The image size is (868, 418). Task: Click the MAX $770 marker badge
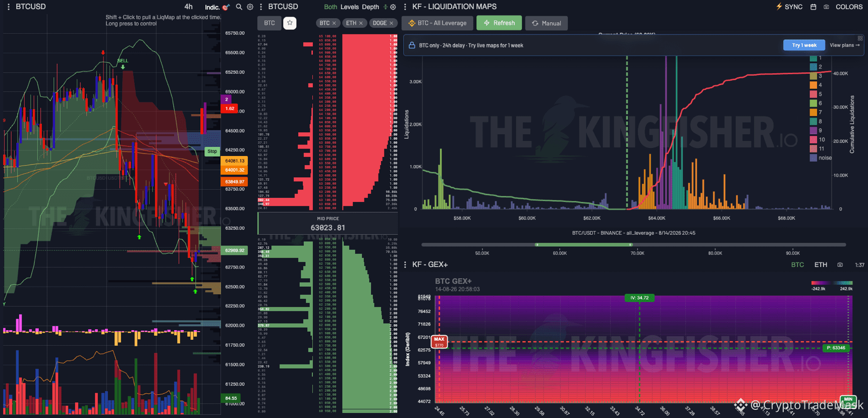[439, 342]
